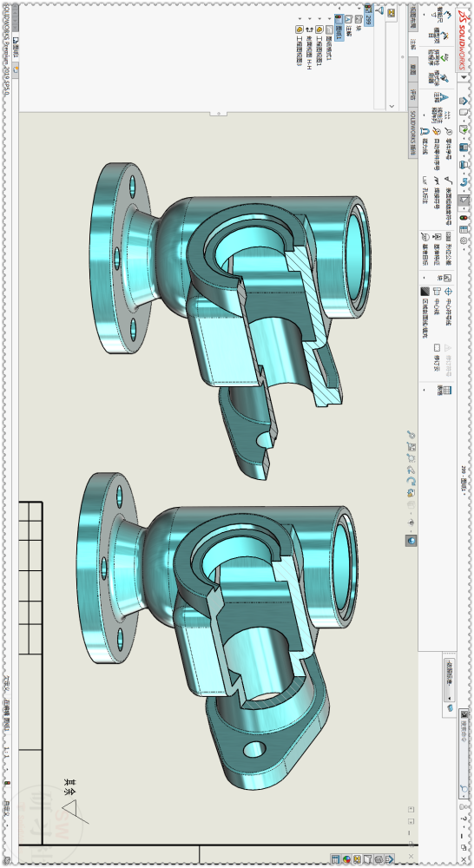Expand the 剖面视图 H-H tree node
This screenshot has width=474, height=868.
[x=310, y=19]
